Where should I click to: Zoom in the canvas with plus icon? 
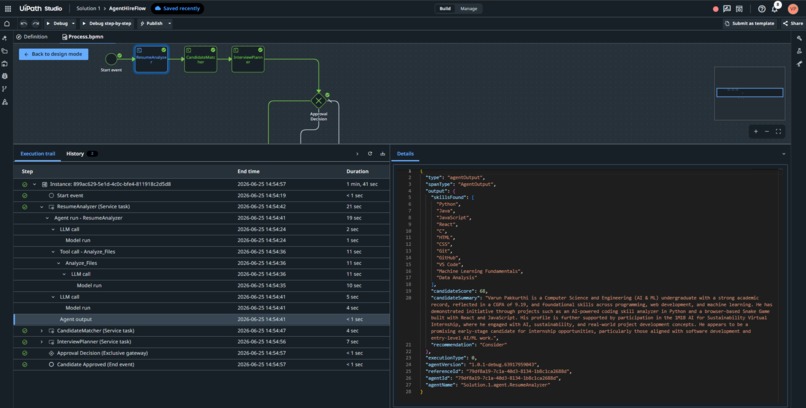click(756, 132)
